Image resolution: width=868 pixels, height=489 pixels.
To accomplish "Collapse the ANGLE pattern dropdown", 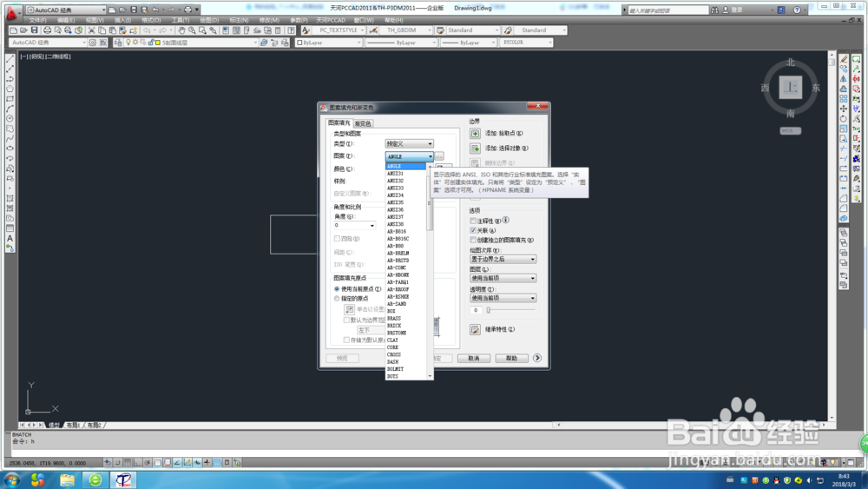I will coord(409,156).
